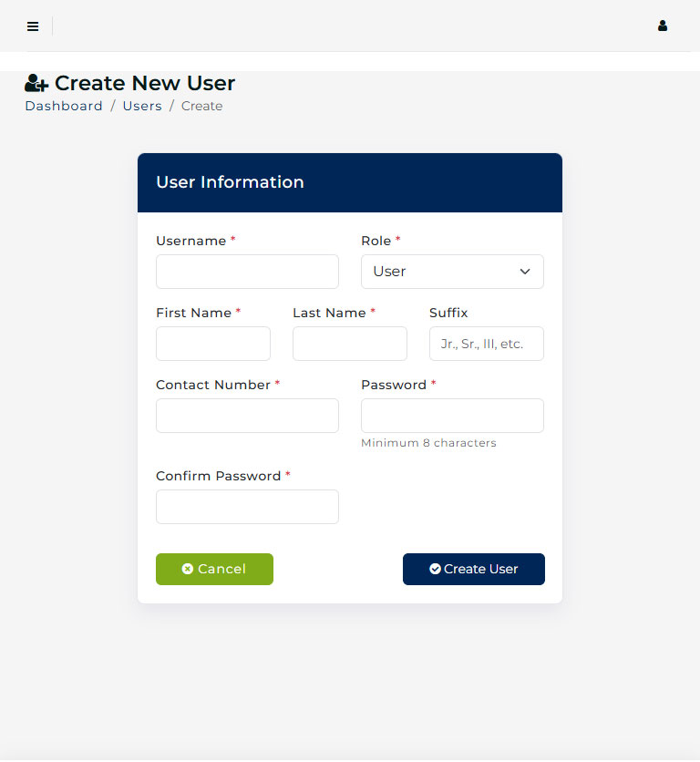Screen dimensions: 700x762
Task: Click the checkmark icon in Create User
Action: click(x=436, y=569)
